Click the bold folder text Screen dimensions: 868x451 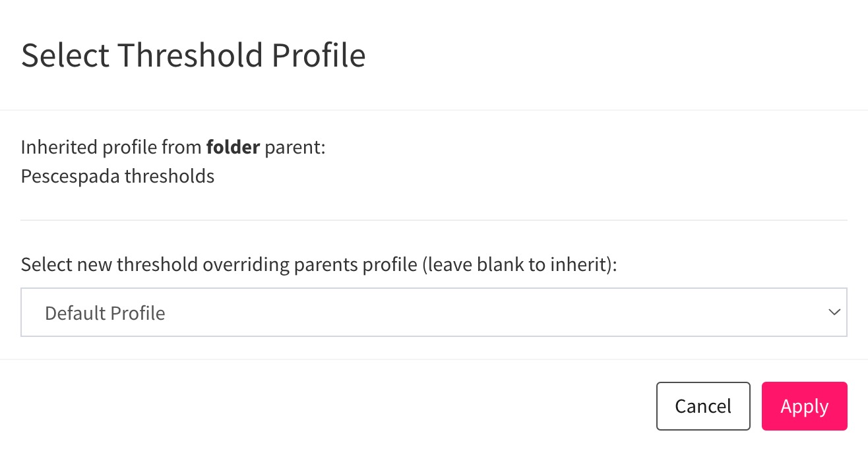coord(233,146)
